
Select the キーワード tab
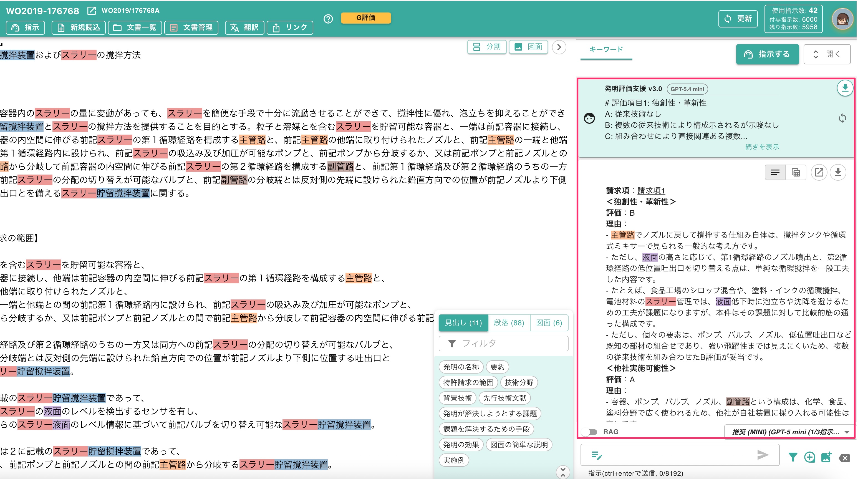tap(606, 50)
